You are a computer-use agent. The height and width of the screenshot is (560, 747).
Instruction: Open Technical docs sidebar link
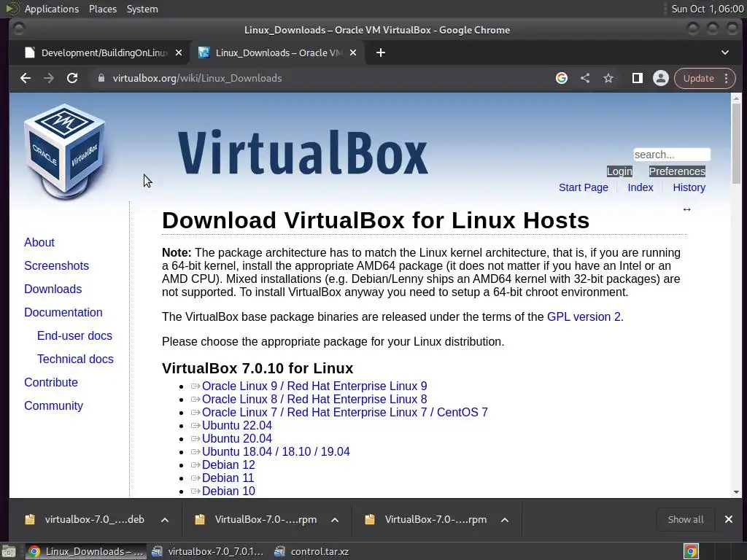click(75, 359)
